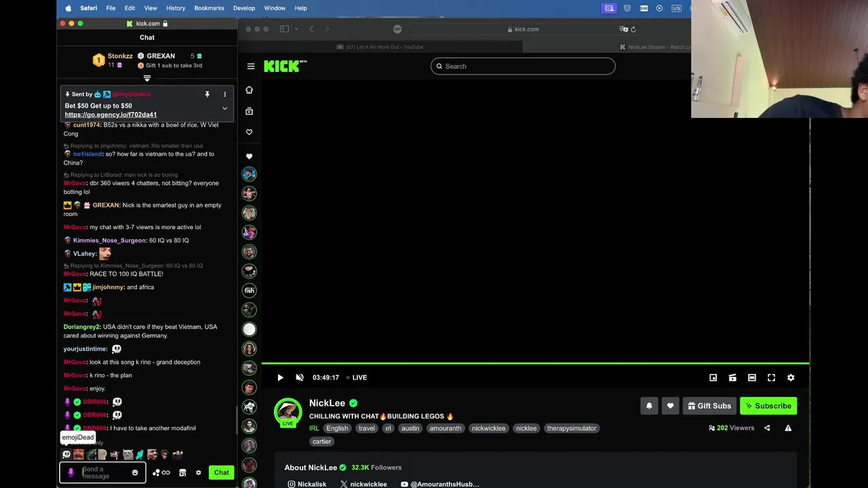Click username Doriangrey2 in chat
The image size is (868, 488).
(82, 327)
